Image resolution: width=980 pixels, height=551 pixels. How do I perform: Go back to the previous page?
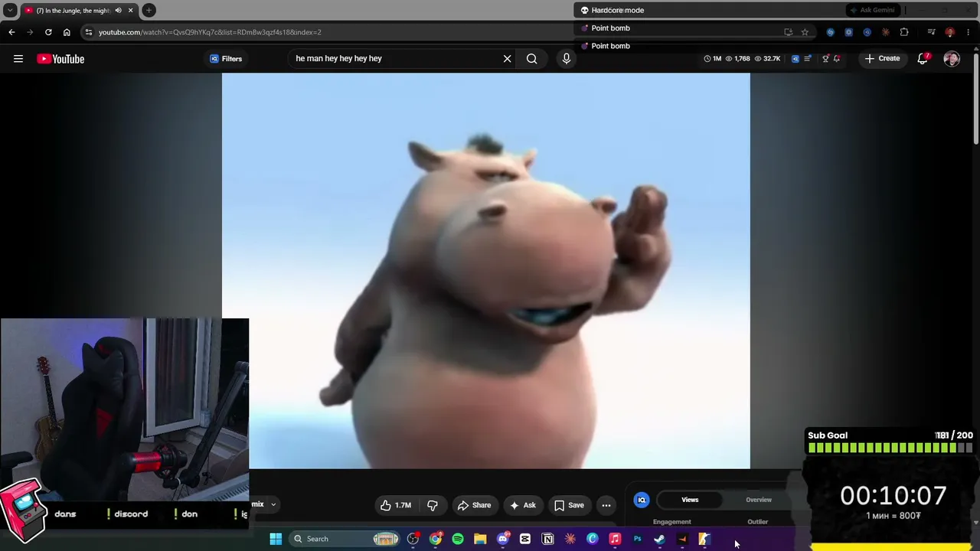pos(11,32)
